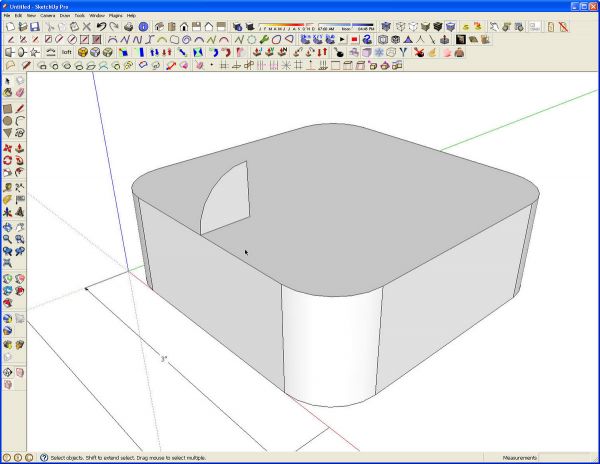Click the Print icon in toolbar
The width and height of the screenshot is (600, 464).
(x=129, y=26)
